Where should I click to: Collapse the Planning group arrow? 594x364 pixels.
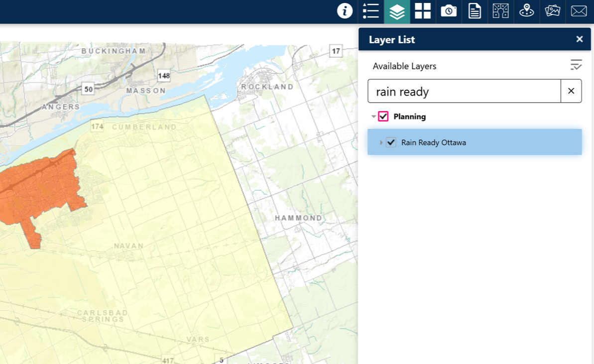coord(373,117)
